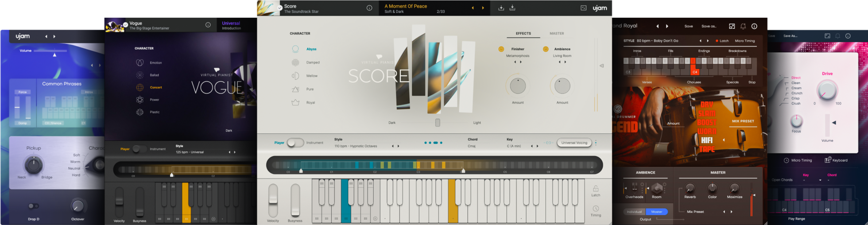The image size is (868, 225).
Task: Enable Latch in drummer style bar
Action: pyautogui.click(x=721, y=41)
